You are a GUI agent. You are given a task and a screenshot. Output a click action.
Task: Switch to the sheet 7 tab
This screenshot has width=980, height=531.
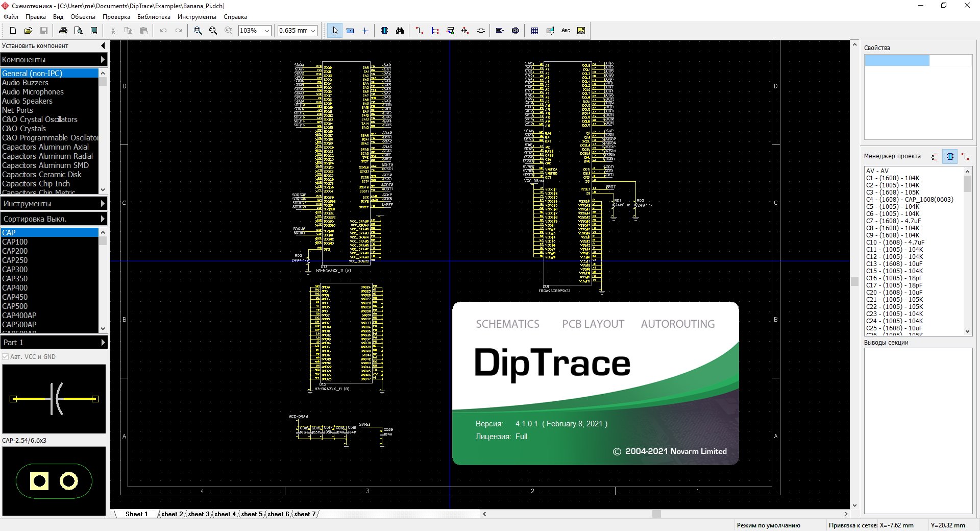click(x=305, y=514)
